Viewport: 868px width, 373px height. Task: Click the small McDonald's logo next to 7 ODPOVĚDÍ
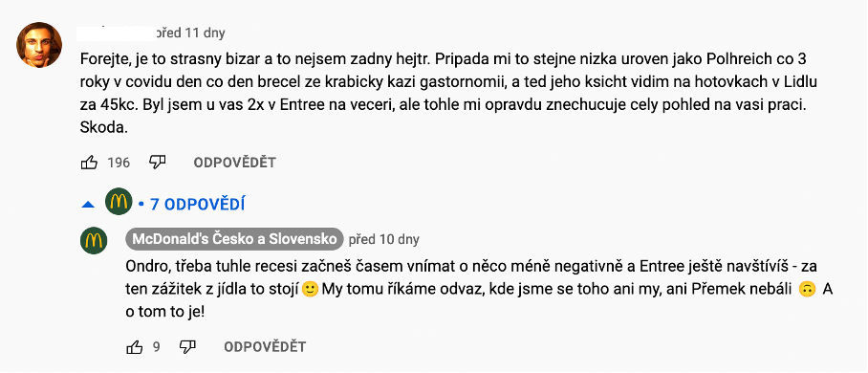coord(119,202)
